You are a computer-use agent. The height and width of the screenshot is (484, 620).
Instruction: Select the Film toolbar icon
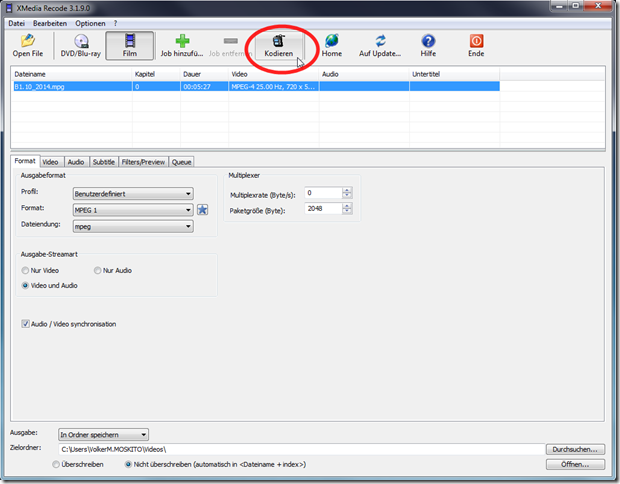pyautogui.click(x=130, y=45)
